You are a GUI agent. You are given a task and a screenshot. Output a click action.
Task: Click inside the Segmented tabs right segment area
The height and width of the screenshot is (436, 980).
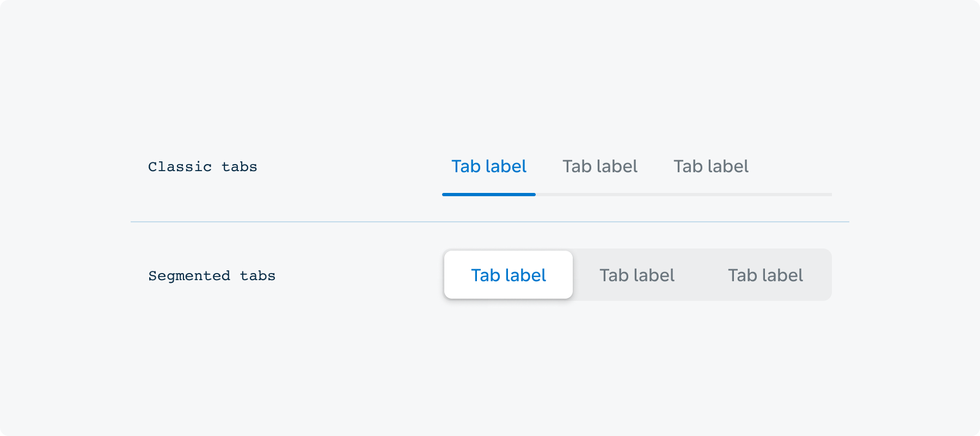pos(765,275)
